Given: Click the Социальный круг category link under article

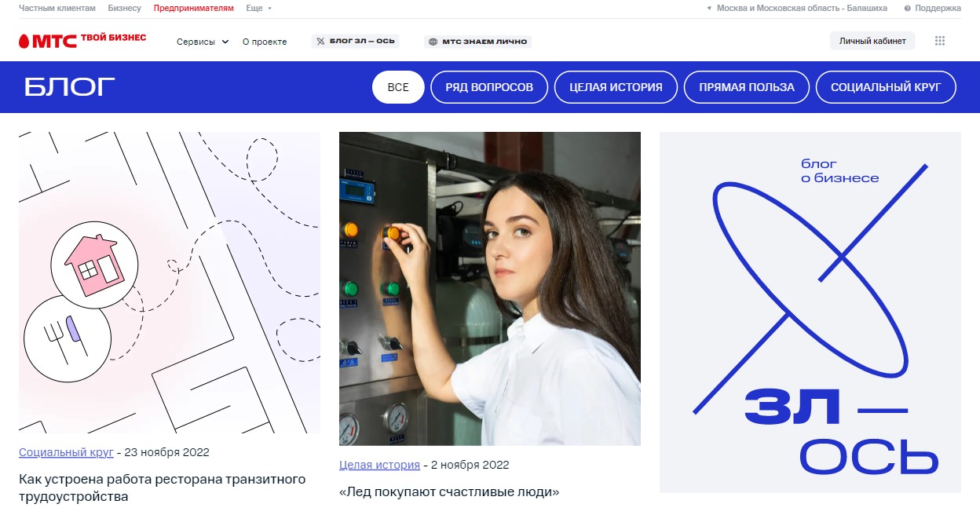Looking at the screenshot, I should pyautogui.click(x=67, y=452).
